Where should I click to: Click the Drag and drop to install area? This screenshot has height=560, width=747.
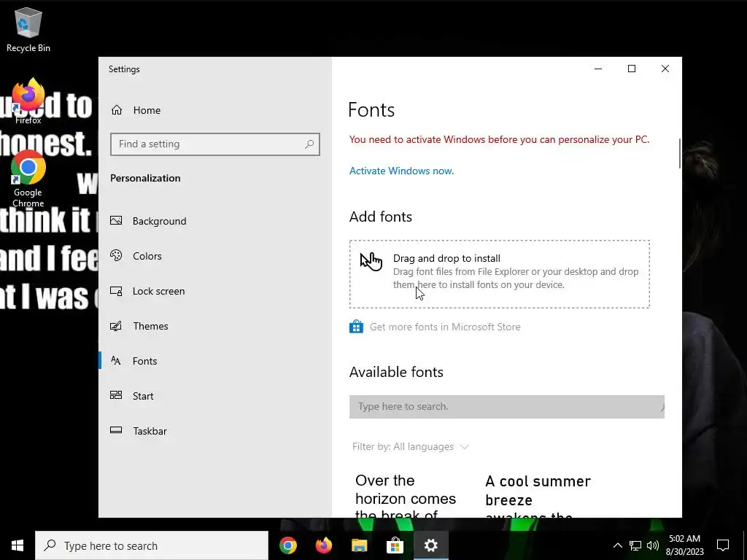(499, 274)
